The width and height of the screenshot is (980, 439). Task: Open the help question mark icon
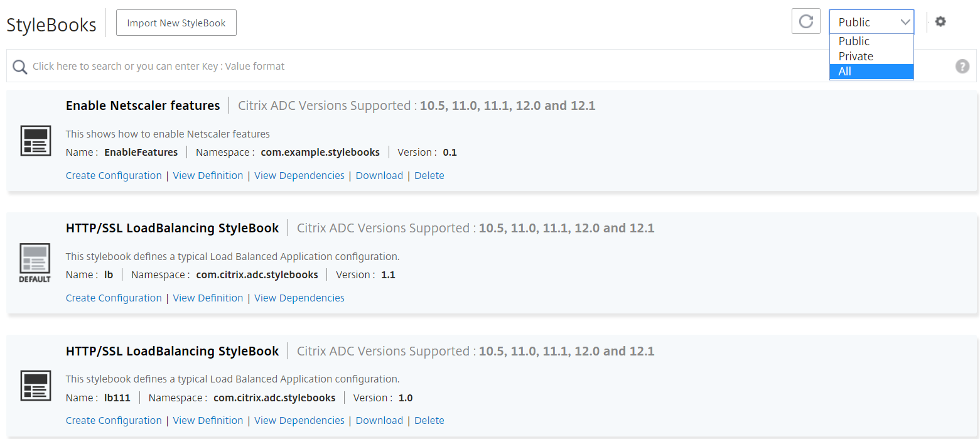962,66
